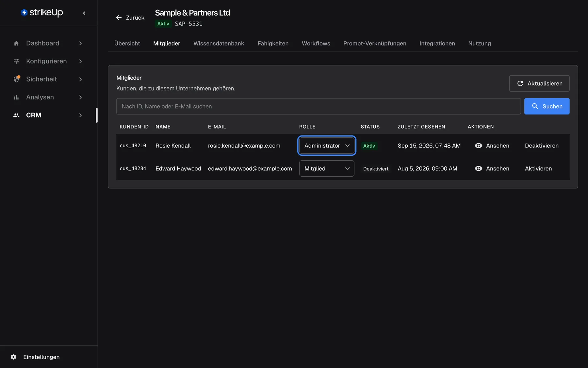588x368 pixels.
Task: Click the eye icon in Rosie Kendall's row
Action: [479, 146]
